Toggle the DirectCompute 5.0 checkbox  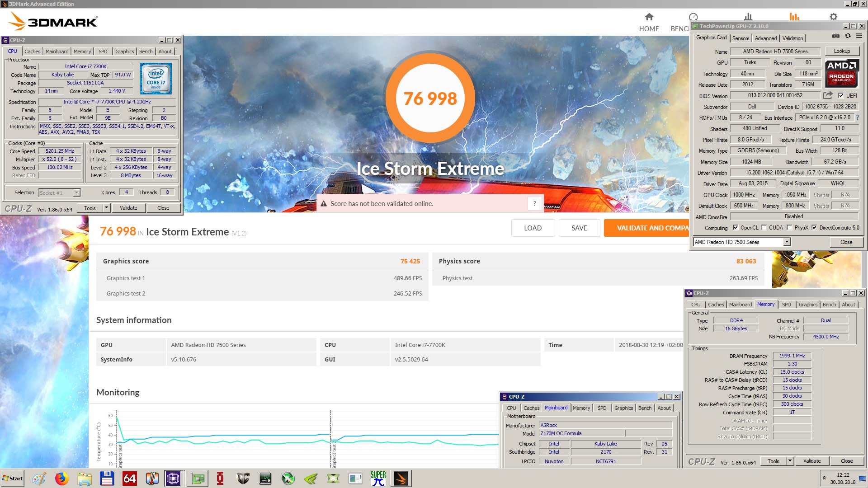point(814,228)
